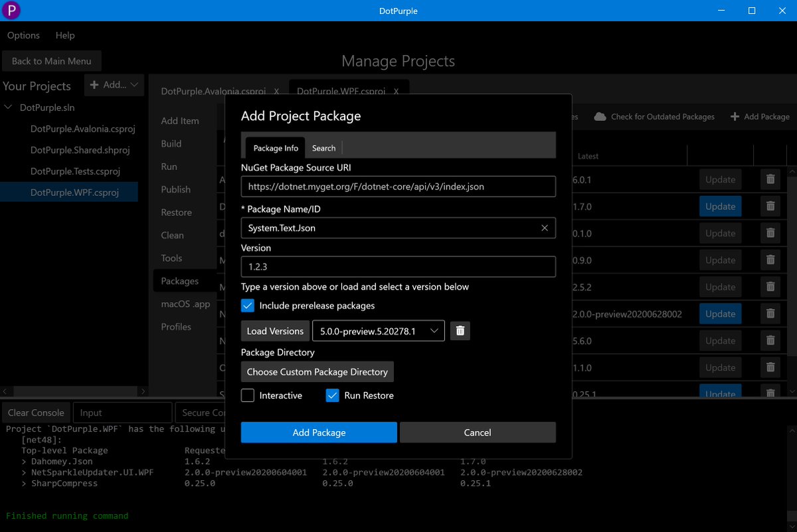This screenshot has width=797, height=532.
Task: Select DotPurple.WPF.csproj in project tree
Action: [69, 193]
